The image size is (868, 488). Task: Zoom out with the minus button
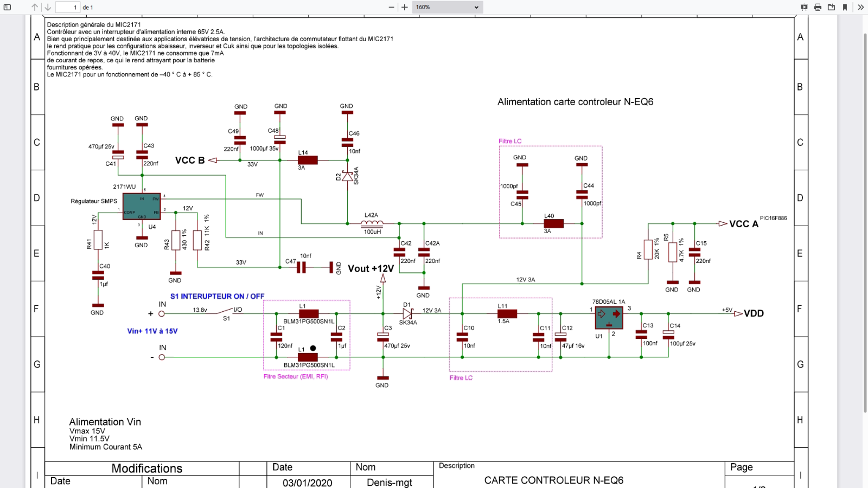392,7
